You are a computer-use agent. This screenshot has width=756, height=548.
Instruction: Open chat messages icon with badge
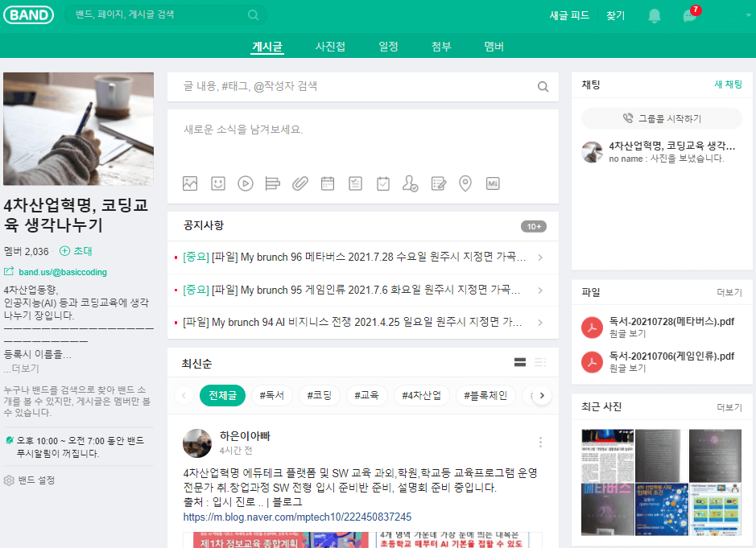coord(691,15)
